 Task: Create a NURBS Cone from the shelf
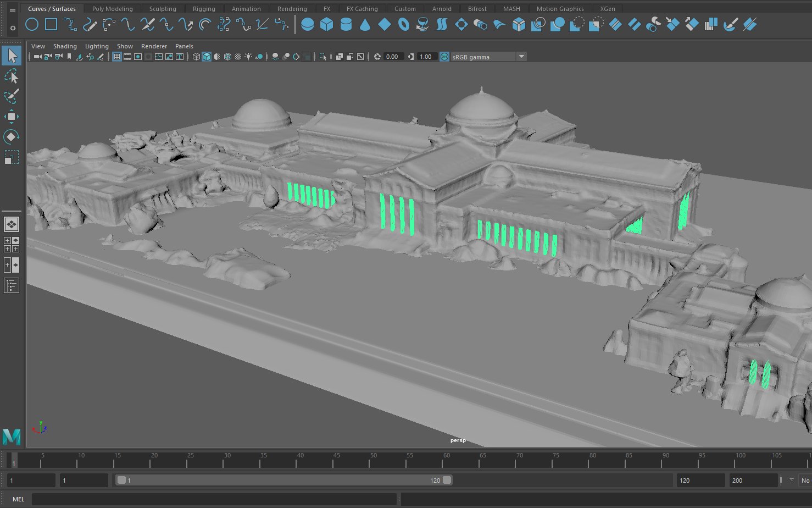coord(365,24)
